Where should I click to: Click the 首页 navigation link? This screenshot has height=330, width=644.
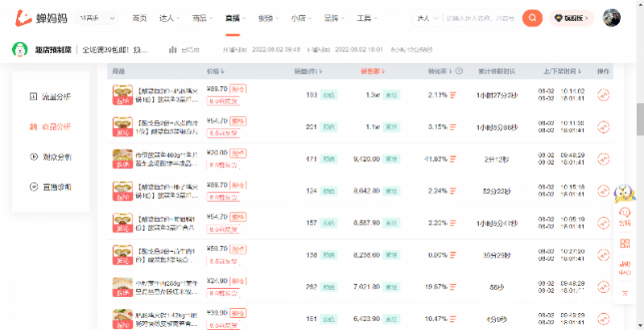pyautogui.click(x=139, y=18)
